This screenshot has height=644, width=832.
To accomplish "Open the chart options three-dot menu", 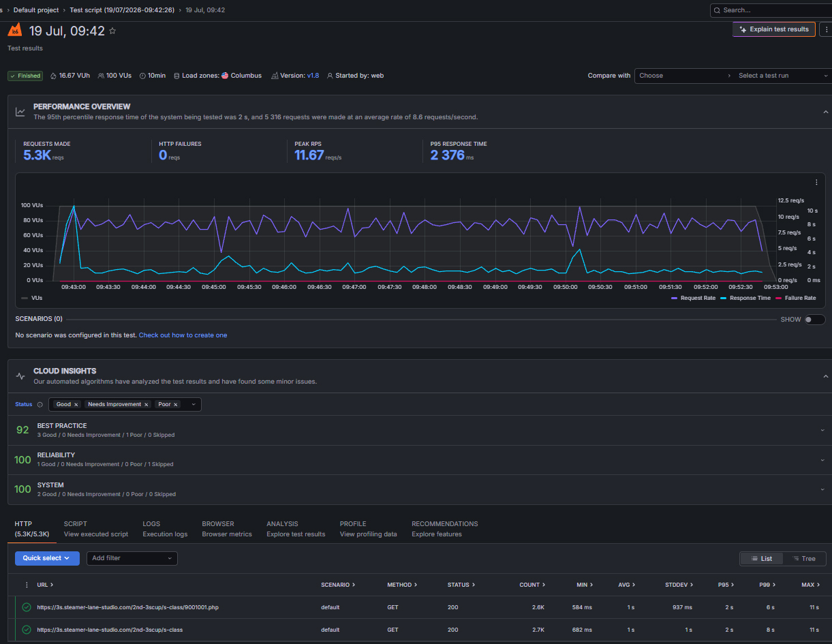I will [x=816, y=182].
